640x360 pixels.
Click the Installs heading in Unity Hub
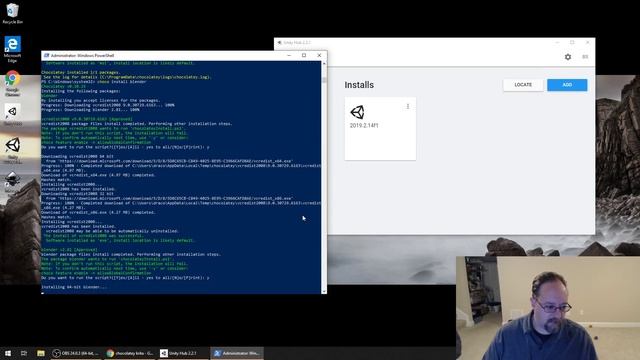[x=359, y=85]
